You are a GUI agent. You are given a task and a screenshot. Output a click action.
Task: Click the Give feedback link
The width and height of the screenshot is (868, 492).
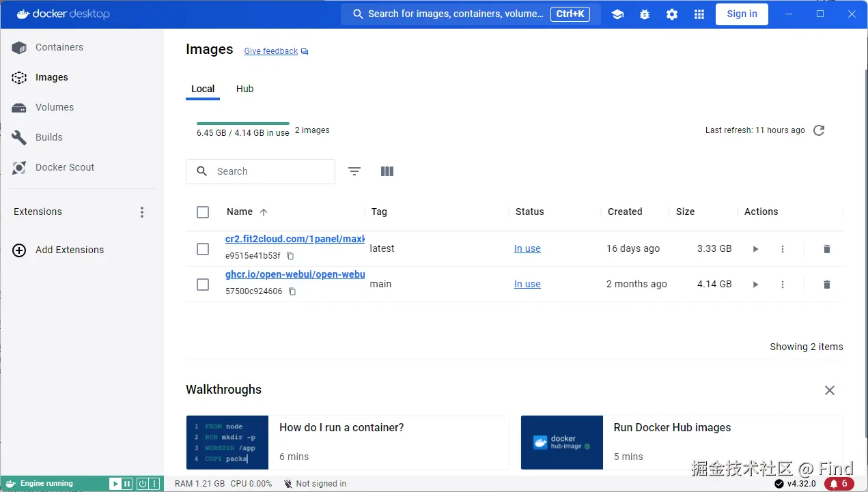pos(271,51)
